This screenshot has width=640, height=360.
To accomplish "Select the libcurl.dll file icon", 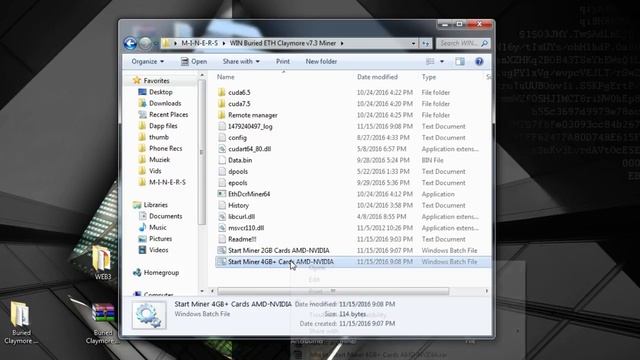I will pyautogui.click(x=222, y=217).
